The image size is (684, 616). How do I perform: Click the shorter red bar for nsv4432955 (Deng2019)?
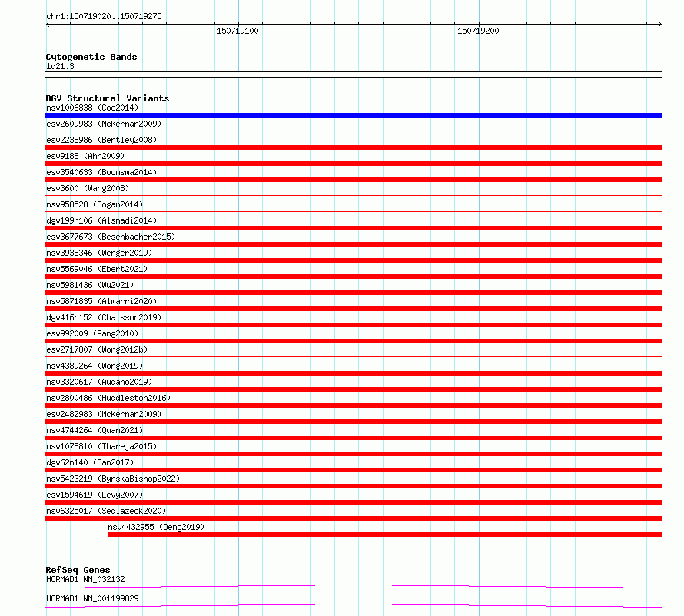tap(385, 535)
